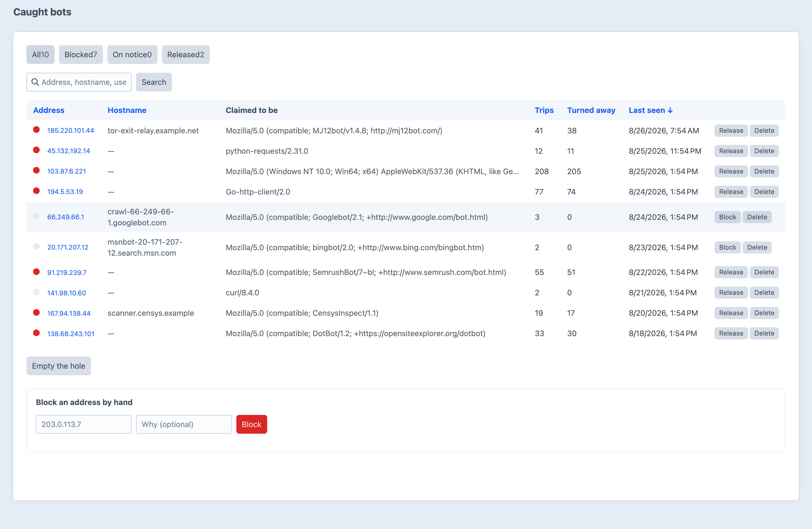This screenshot has height=529, width=812.
Task: Open address 167.94.138.44
Action: [x=69, y=313]
